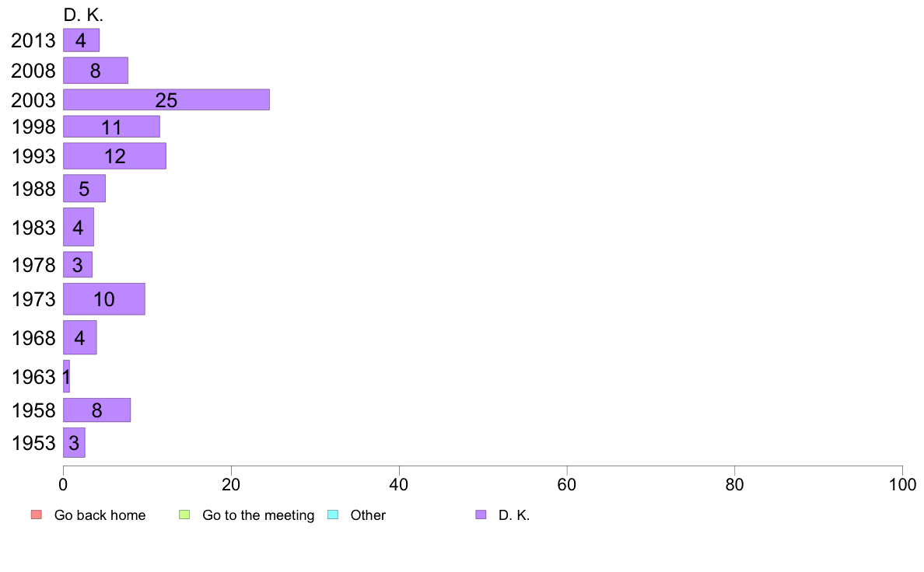The image size is (924, 572).
Task: Select the 1953 bar labeled 3
Action: (x=74, y=442)
